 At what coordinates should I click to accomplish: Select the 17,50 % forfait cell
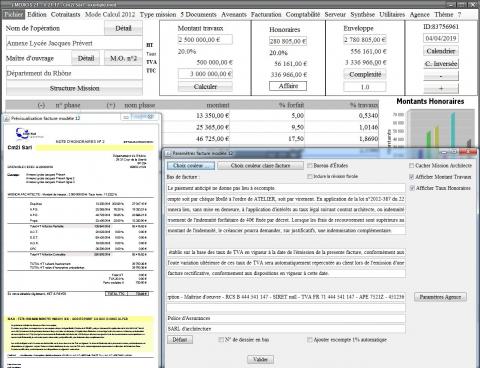pyautogui.click(x=267, y=139)
